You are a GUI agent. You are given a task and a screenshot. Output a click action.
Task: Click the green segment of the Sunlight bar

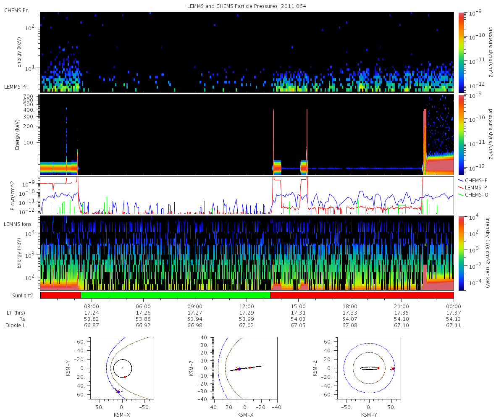[x=175, y=295]
